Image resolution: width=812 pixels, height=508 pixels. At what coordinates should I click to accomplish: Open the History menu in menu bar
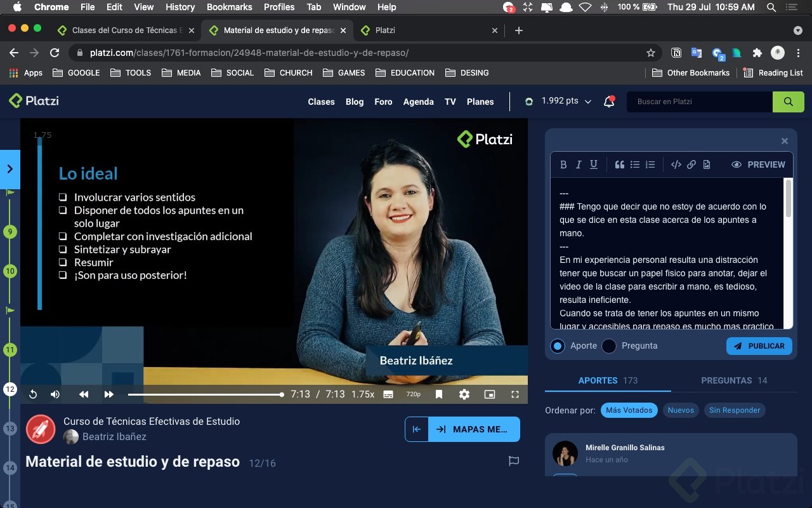coord(180,7)
